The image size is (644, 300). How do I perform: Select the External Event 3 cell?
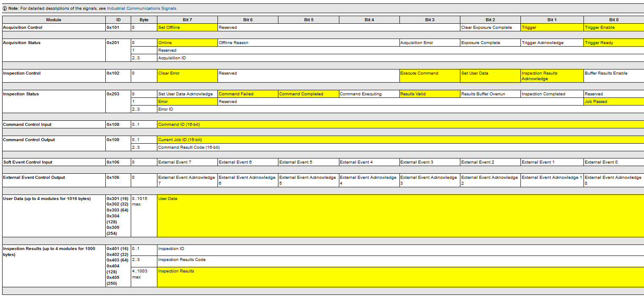(x=430, y=162)
